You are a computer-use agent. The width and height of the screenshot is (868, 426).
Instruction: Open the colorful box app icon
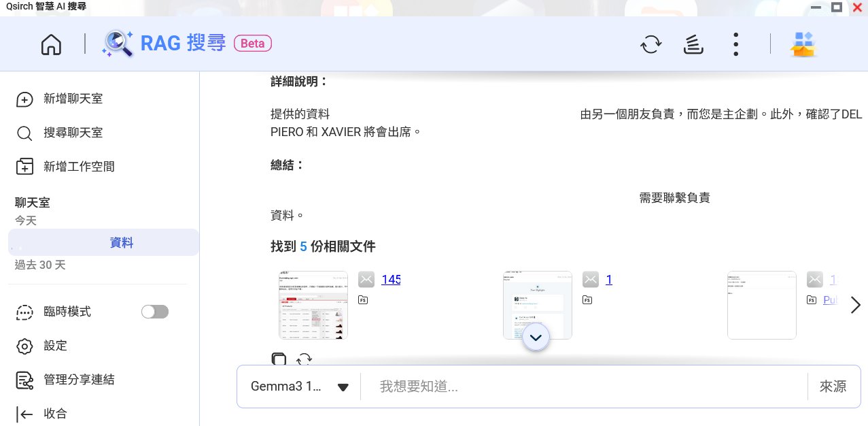pos(803,44)
